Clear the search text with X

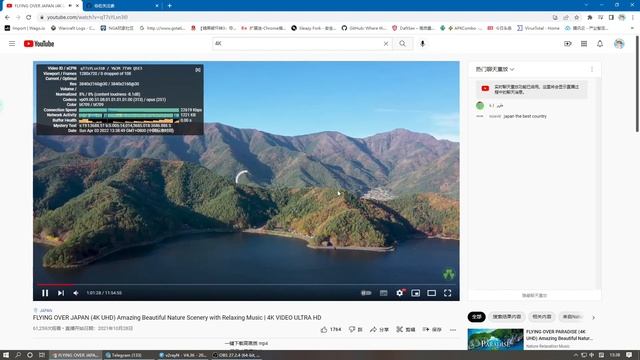pyautogui.click(x=386, y=44)
